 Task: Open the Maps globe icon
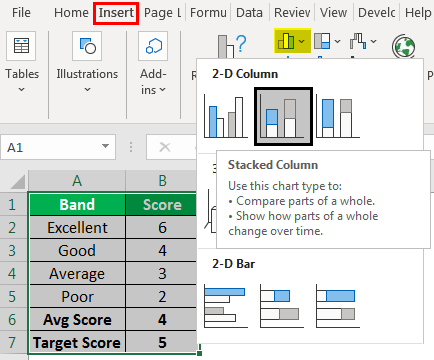click(x=404, y=46)
